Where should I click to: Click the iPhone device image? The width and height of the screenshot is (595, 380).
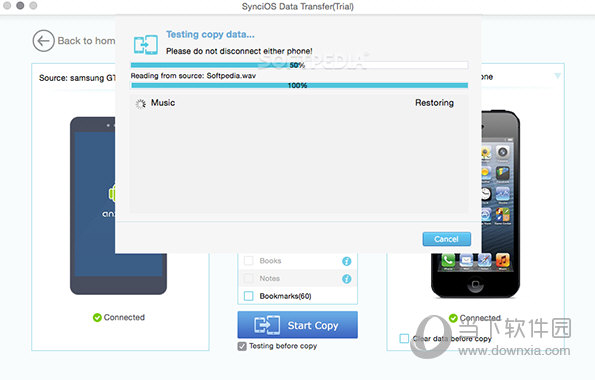[475, 204]
